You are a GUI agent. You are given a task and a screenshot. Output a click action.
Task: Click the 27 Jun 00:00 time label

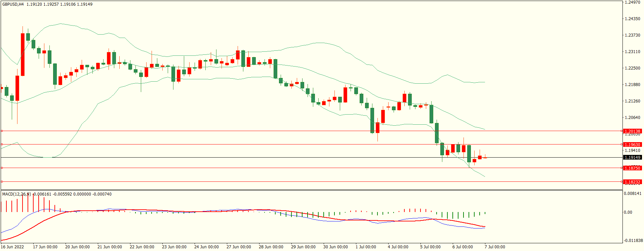[239, 247]
